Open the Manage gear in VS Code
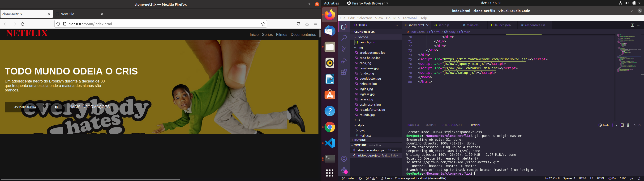The width and height of the screenshot is (644, 181). pos(344,170)
